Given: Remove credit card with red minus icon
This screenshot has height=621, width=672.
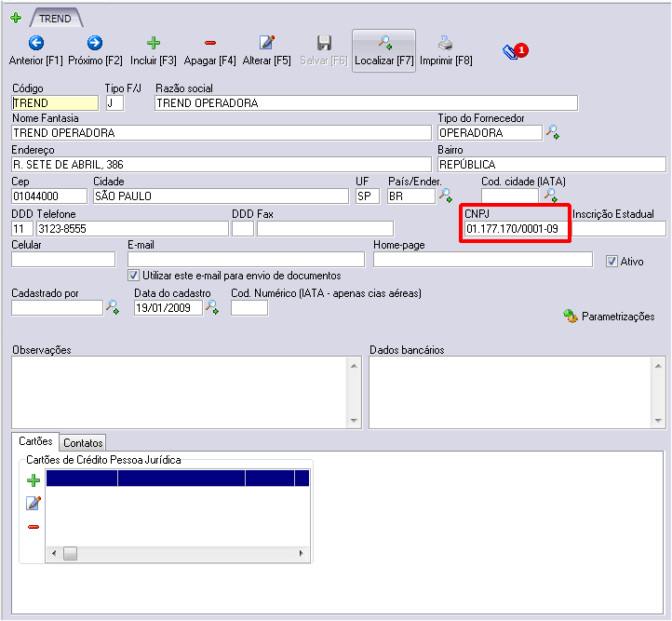Looking at the screenshot, I should pos(34,527).
